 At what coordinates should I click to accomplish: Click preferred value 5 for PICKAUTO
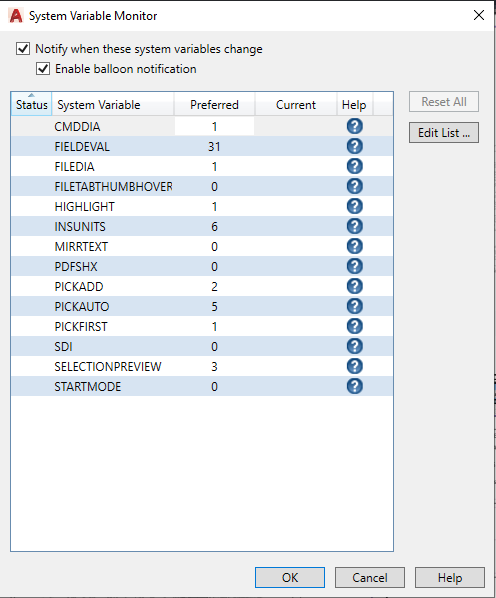click(214, 306)
